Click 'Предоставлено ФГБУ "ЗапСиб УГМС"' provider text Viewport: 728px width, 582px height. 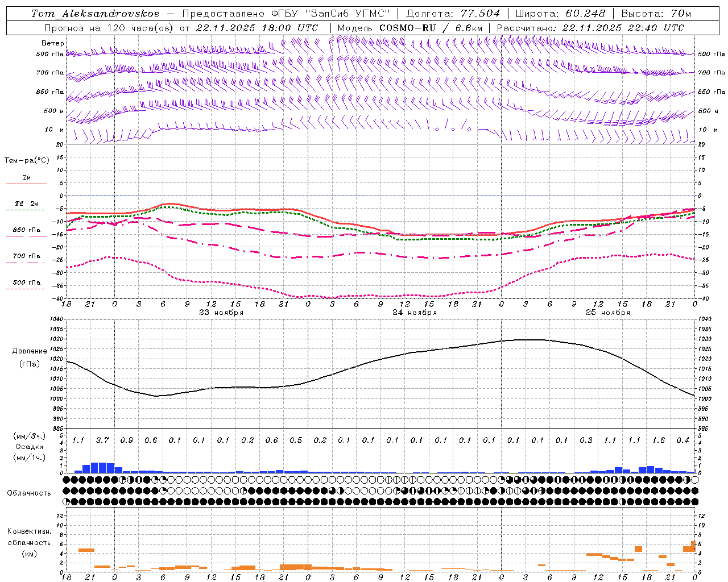[287, 14]
